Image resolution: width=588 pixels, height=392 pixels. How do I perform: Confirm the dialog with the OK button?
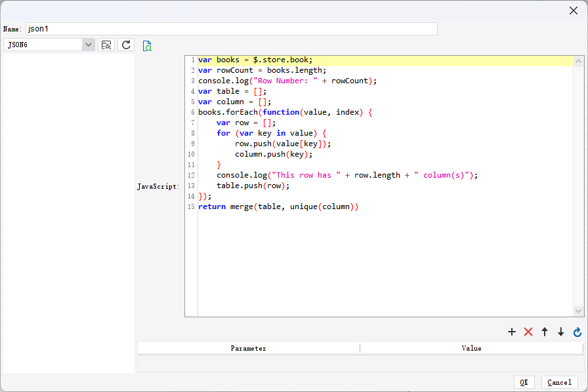point(524,382)
